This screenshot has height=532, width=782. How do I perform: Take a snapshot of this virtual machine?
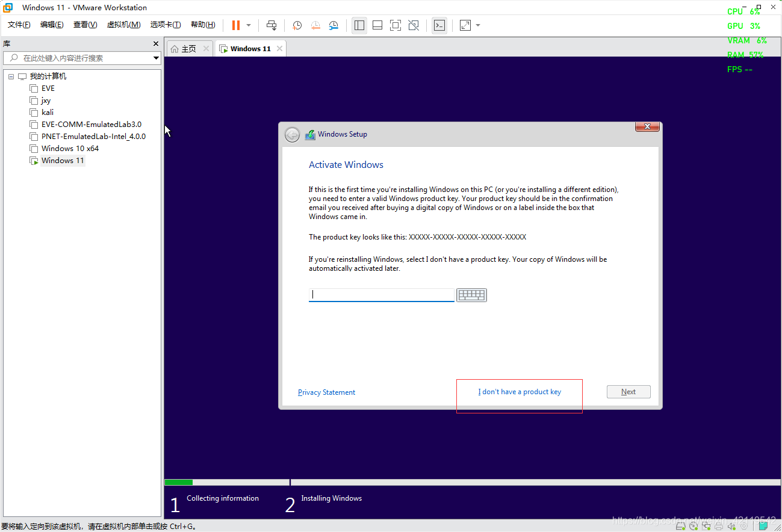point(297,25)
